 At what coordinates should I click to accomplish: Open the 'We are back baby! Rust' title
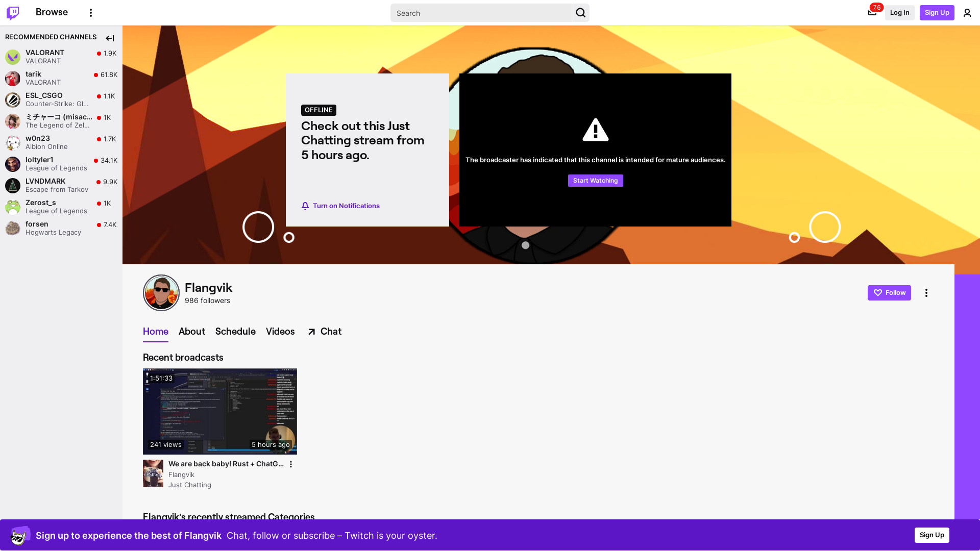click(226, 464)
